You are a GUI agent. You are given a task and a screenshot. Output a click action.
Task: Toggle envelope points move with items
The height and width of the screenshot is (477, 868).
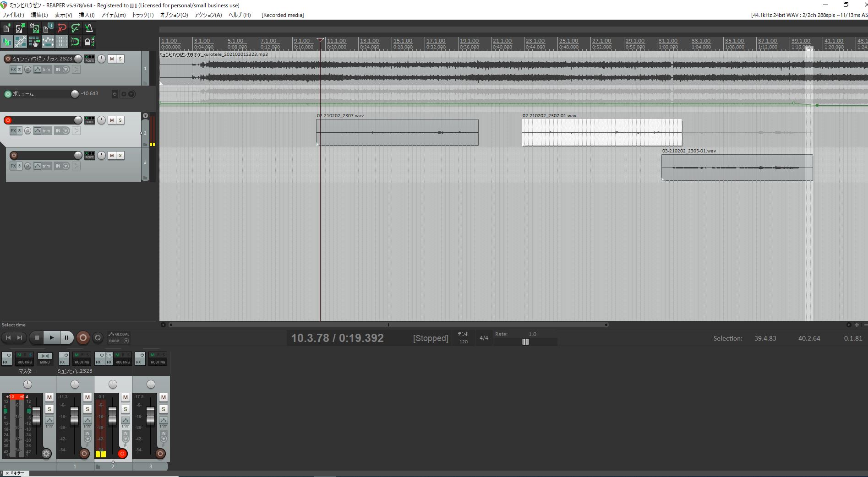[x=48, y=42]
